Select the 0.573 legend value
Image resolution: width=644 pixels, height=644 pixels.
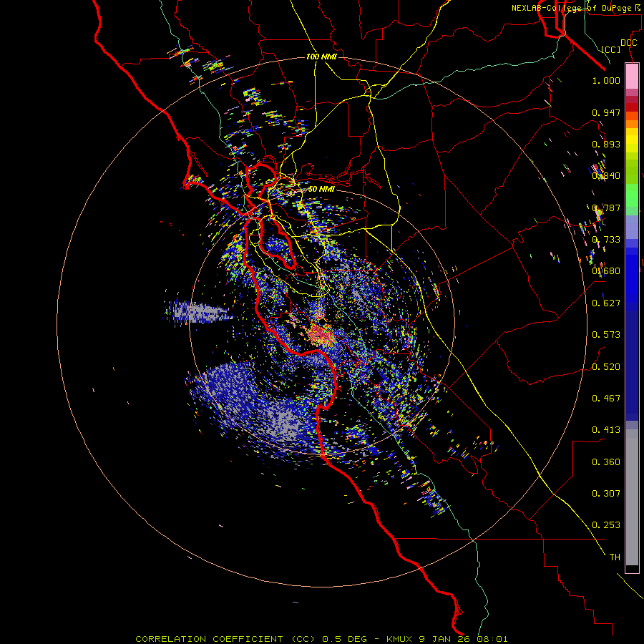606,335
